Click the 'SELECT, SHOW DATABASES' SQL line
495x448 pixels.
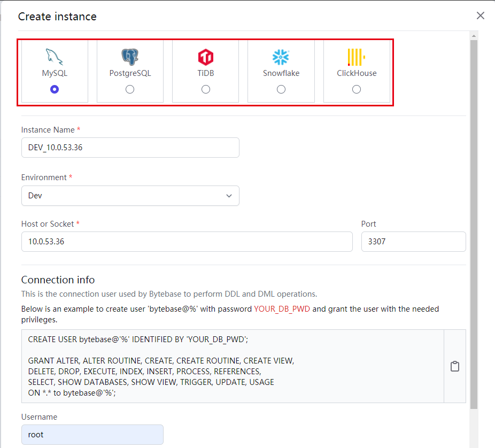(151, 382)
